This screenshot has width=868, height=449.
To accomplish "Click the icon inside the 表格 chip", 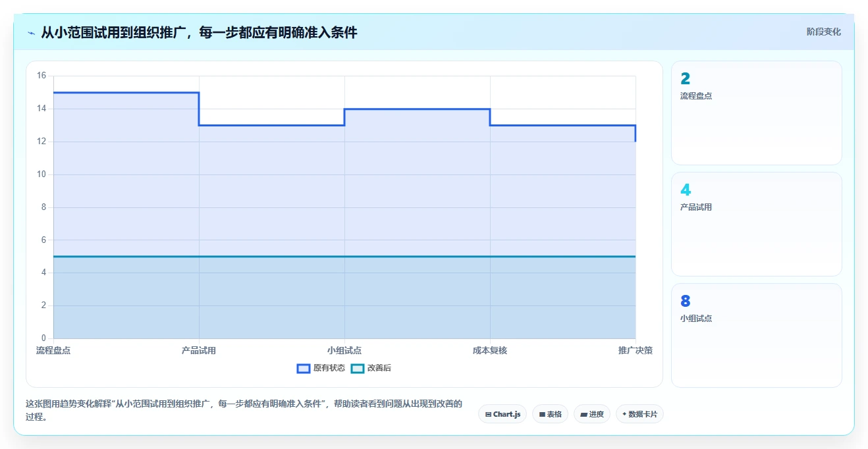I will coord(542,415).
